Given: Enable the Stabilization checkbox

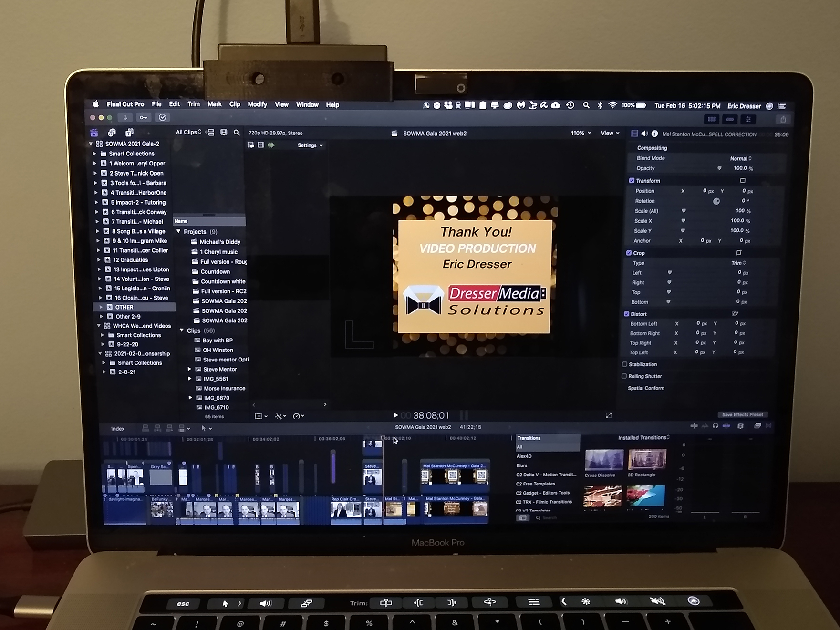Looking at the screenshot, I should pyautogui.click(x=624, y=364).
